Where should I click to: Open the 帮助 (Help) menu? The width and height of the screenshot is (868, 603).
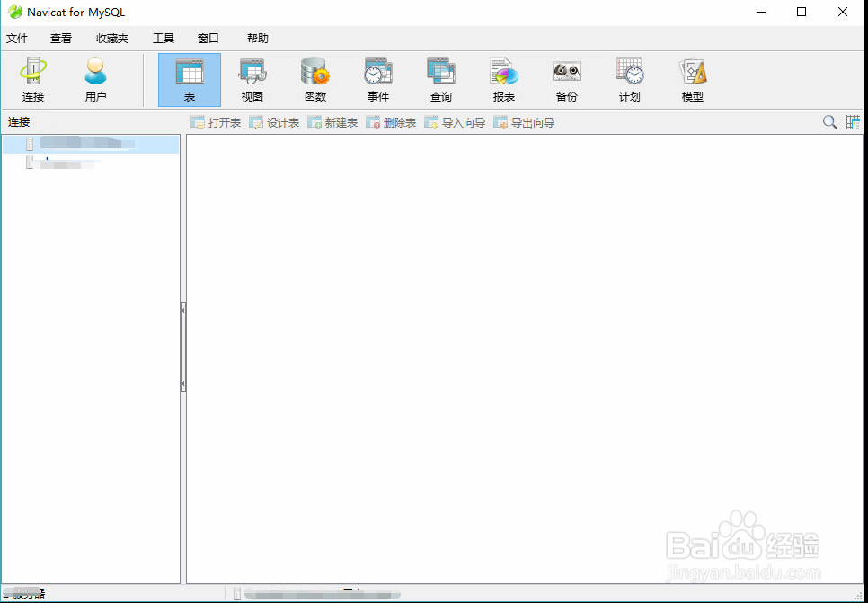[x=257, y=39]
